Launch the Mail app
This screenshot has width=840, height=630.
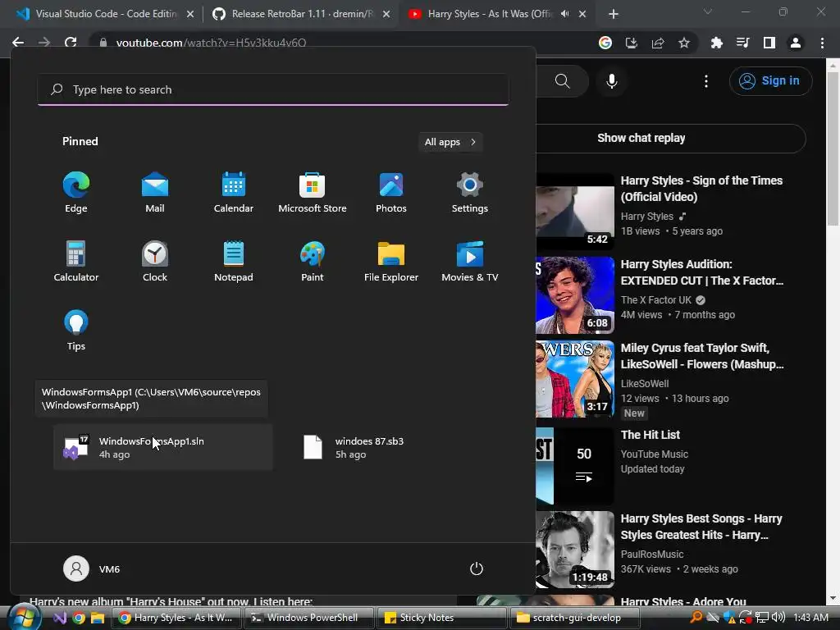pyautogui.click(x=155, y=193)
